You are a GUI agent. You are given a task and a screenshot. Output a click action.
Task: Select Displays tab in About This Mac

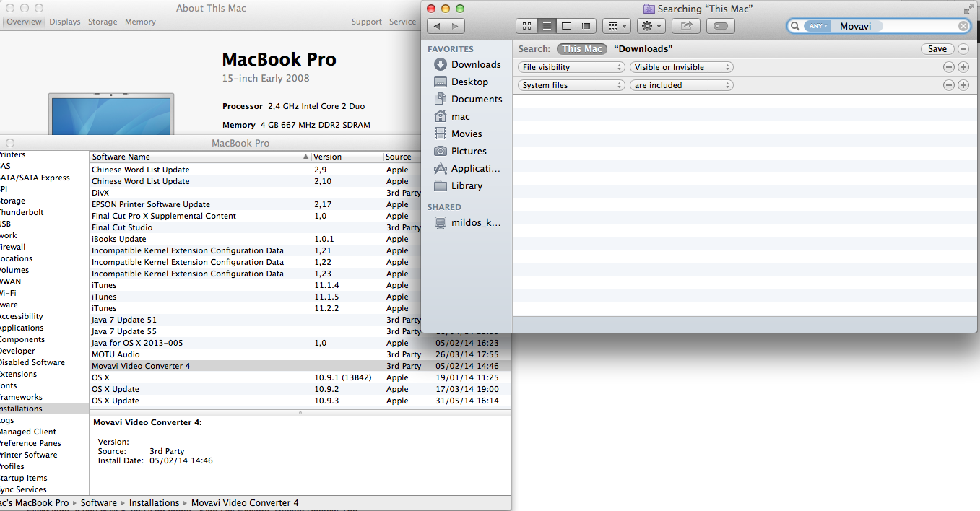pyautogui.click(x=65, y=22)
